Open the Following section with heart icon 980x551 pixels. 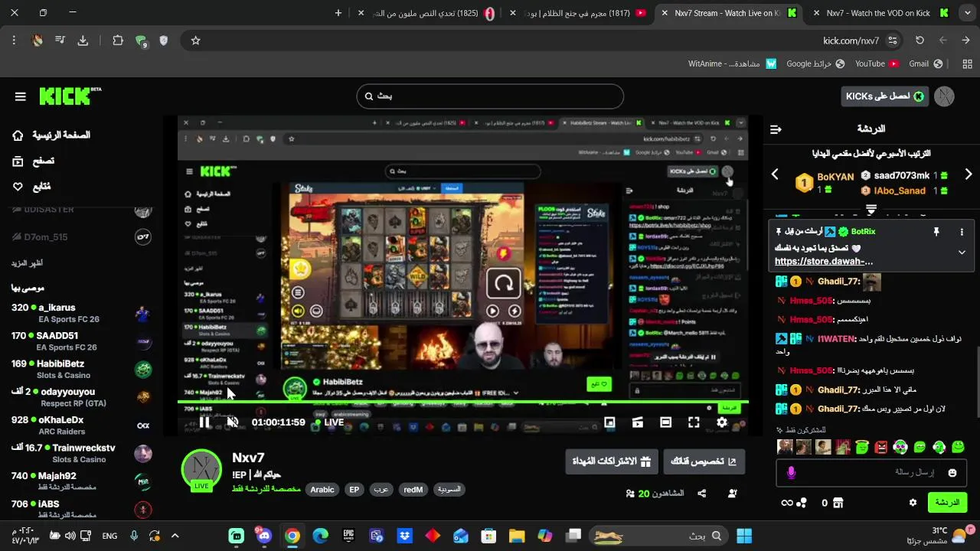coord(31,186)
